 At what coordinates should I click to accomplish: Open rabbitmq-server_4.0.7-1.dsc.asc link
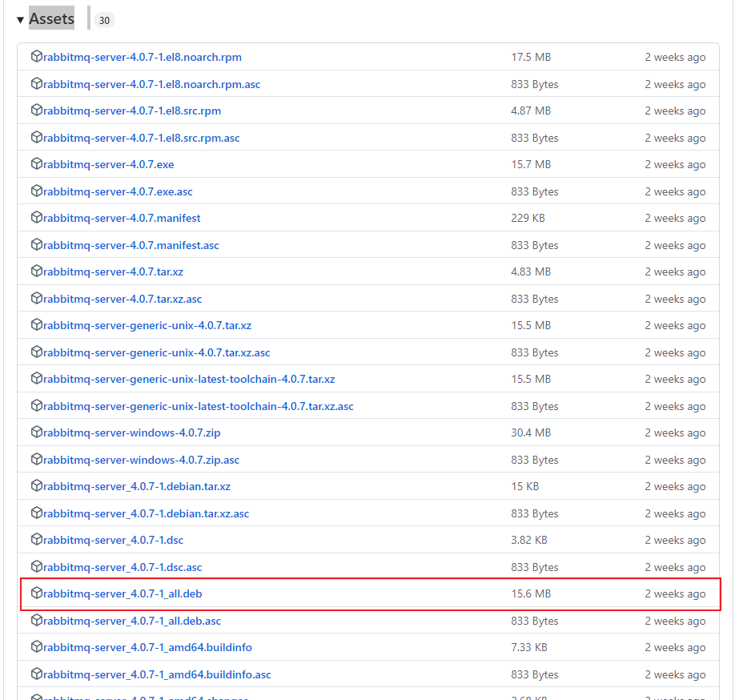122,567
